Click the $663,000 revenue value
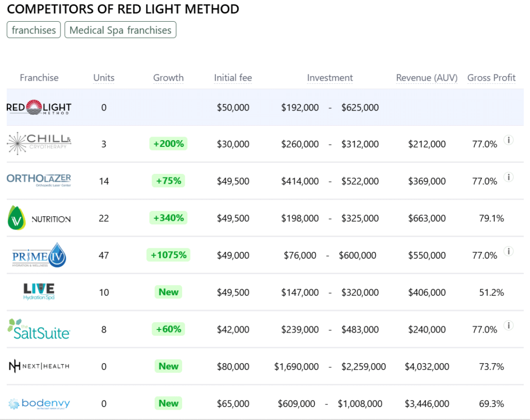 pos(427,218)
